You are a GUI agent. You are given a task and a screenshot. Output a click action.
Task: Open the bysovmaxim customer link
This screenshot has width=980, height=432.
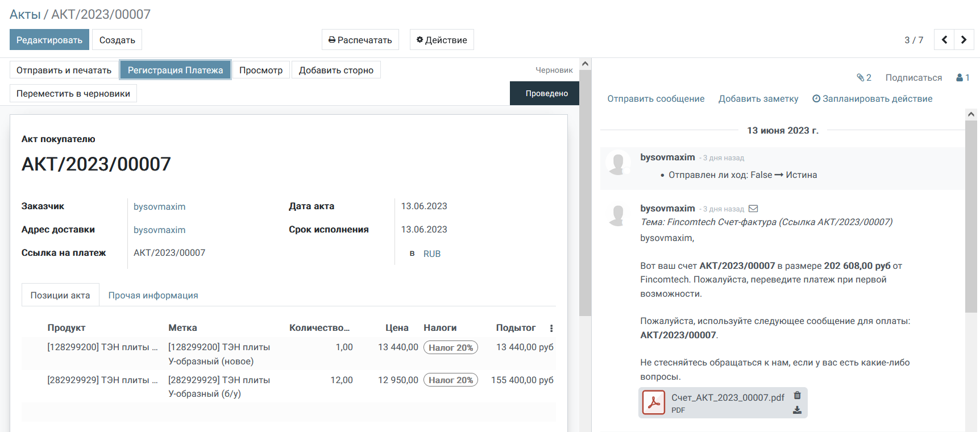point(159,207)
